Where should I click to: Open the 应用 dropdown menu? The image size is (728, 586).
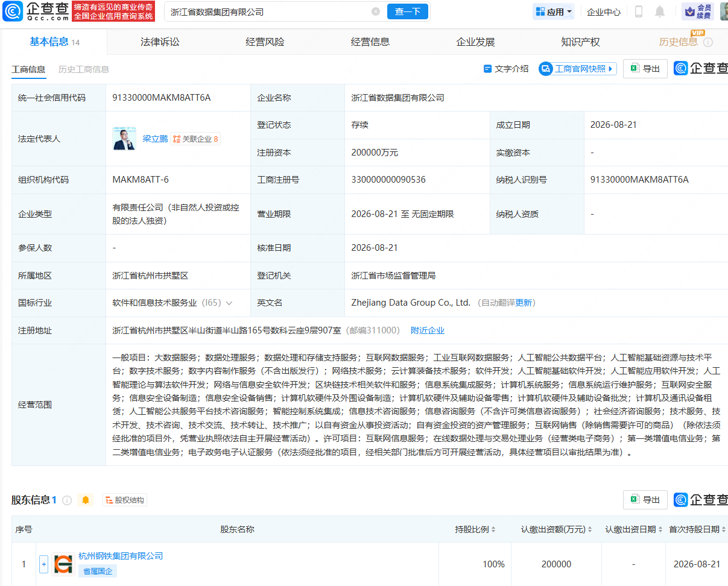click(x=554, y=11)
